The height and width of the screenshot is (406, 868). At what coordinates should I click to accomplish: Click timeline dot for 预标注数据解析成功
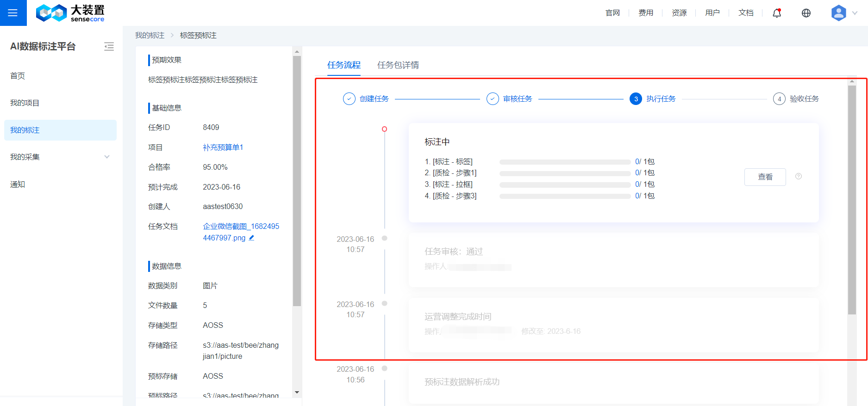(384, 369)
